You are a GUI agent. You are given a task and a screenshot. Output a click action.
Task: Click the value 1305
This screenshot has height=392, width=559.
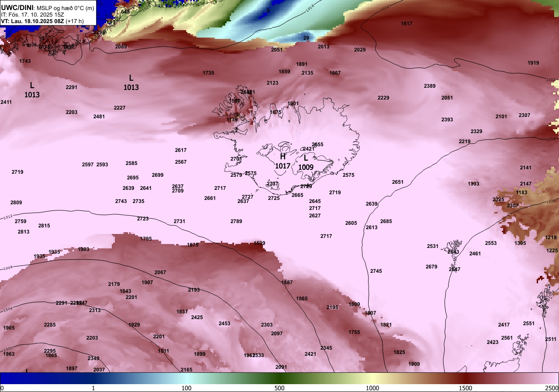coord(520,243)
